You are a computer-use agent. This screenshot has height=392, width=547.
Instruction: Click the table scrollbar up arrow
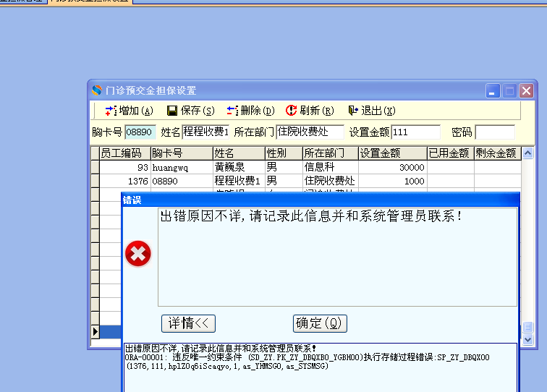(x=527, y=153)
